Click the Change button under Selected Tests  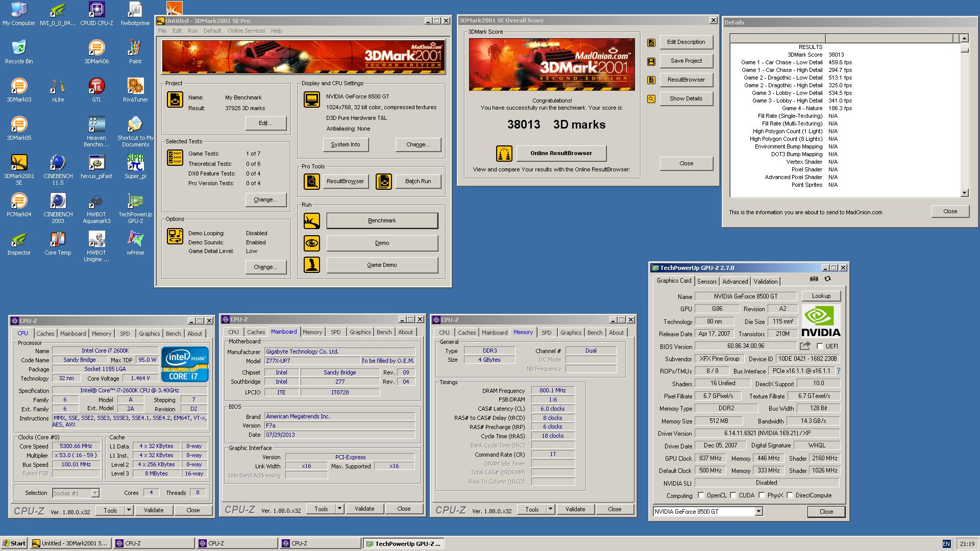pyautogui.click(x=265, y=199)
